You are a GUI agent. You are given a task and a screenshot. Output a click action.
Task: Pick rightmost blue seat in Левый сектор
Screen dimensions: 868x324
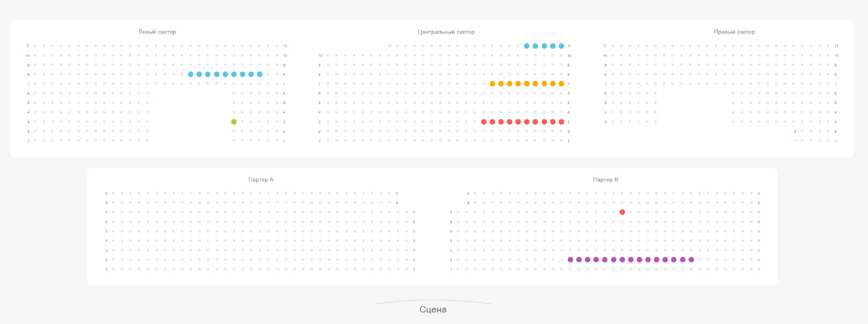pos(260,74)
